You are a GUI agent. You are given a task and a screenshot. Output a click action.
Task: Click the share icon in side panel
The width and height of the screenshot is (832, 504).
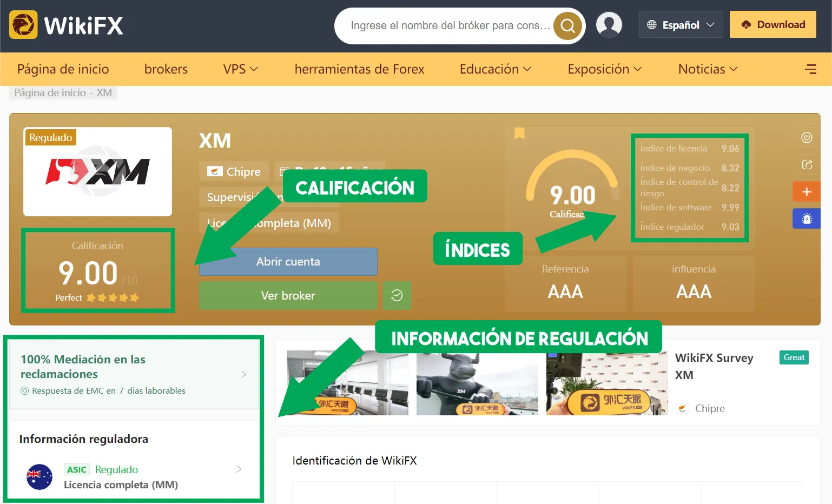pos(807,165)
